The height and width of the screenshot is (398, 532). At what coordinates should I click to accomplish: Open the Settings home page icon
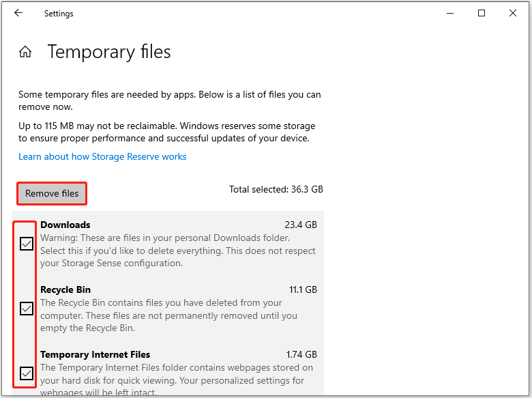[25, 52]
